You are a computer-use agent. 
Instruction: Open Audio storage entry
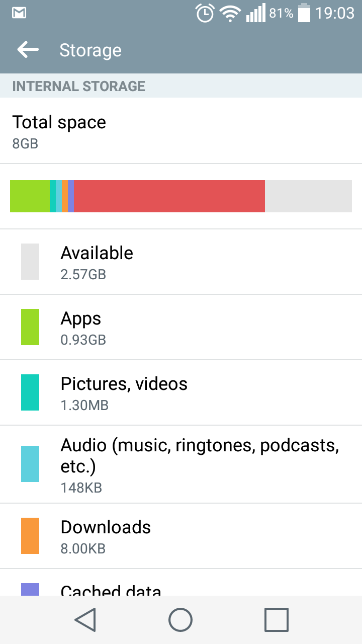pyautogui.click(x=181, y=464)
